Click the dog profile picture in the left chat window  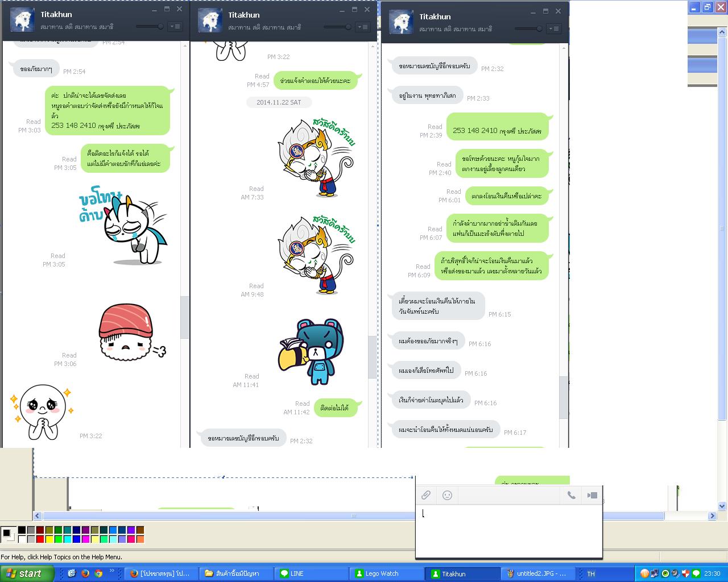[x=22, y=20]
